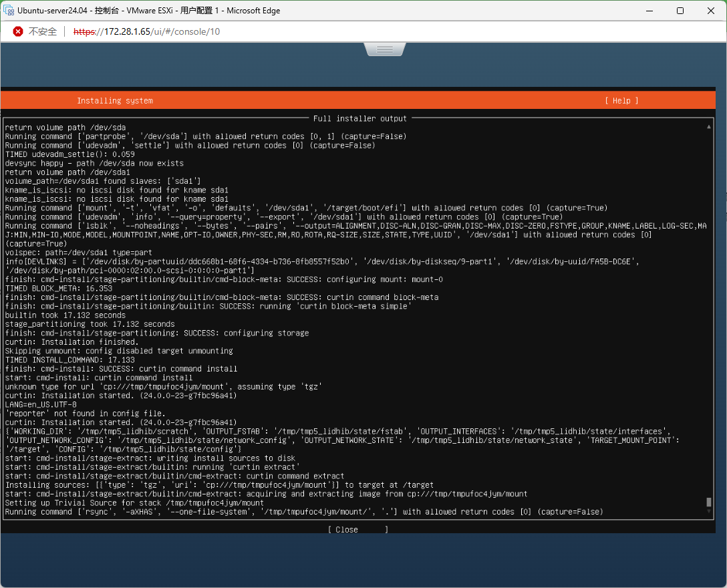Click the scrollbar down arrow in output panel

point(709,512)
